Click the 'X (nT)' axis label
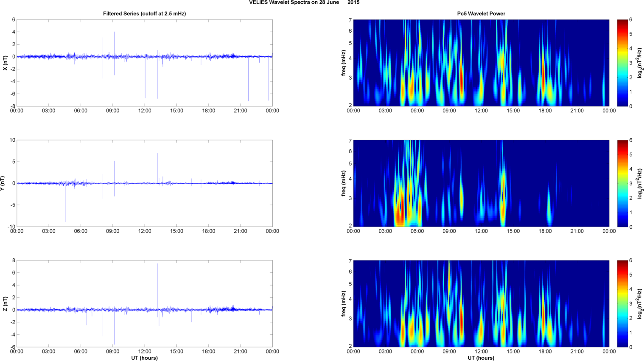 click(x=5, y=63)
